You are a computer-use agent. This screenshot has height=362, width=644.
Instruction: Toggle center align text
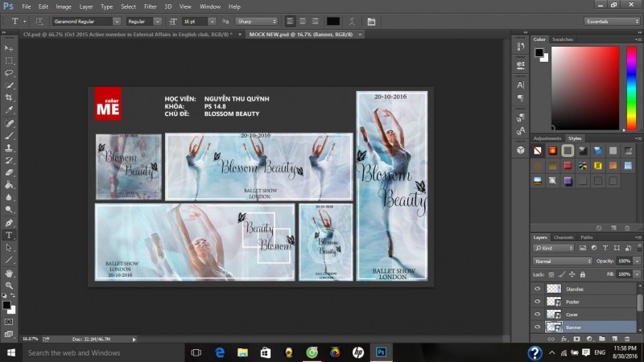(303, 22)
